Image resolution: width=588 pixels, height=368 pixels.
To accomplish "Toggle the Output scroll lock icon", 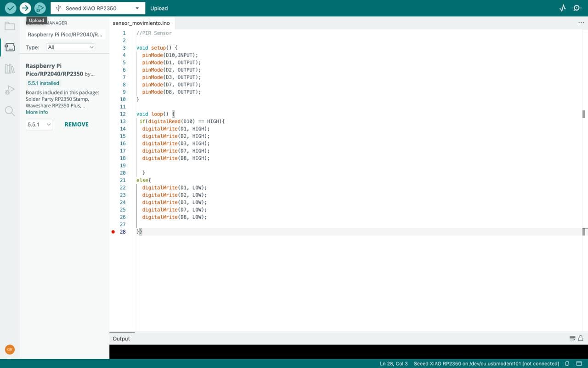I will (x=581, y=339).
